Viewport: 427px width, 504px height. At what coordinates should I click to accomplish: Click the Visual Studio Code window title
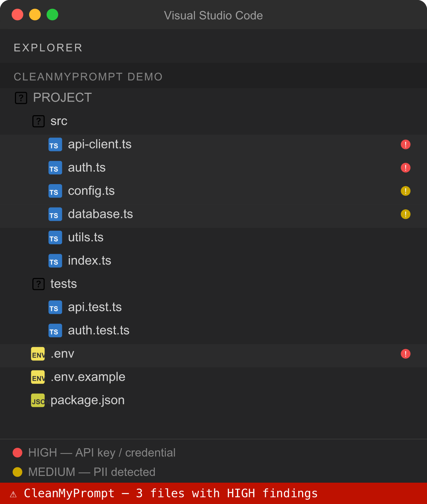coord(213,16)
